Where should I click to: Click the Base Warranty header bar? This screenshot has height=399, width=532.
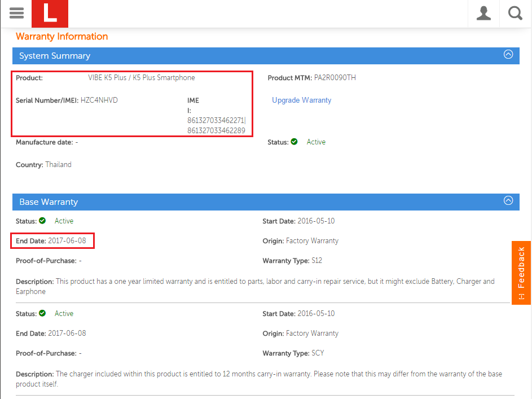266,202
